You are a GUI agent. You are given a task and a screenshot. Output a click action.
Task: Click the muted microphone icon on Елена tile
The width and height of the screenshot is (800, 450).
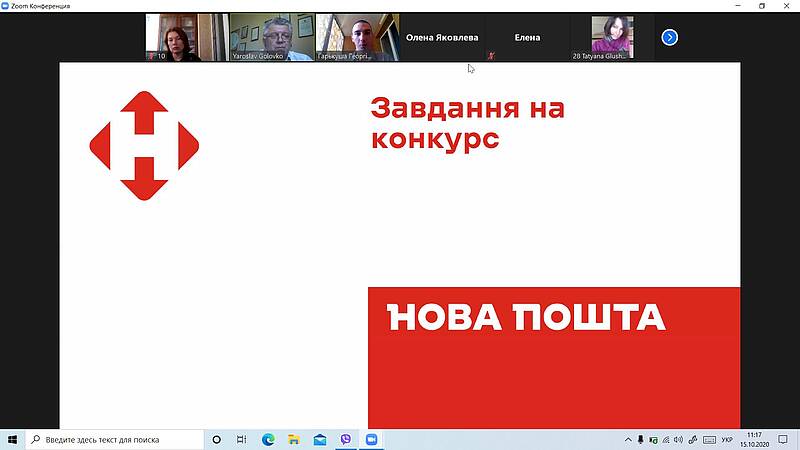coord(491,56)
